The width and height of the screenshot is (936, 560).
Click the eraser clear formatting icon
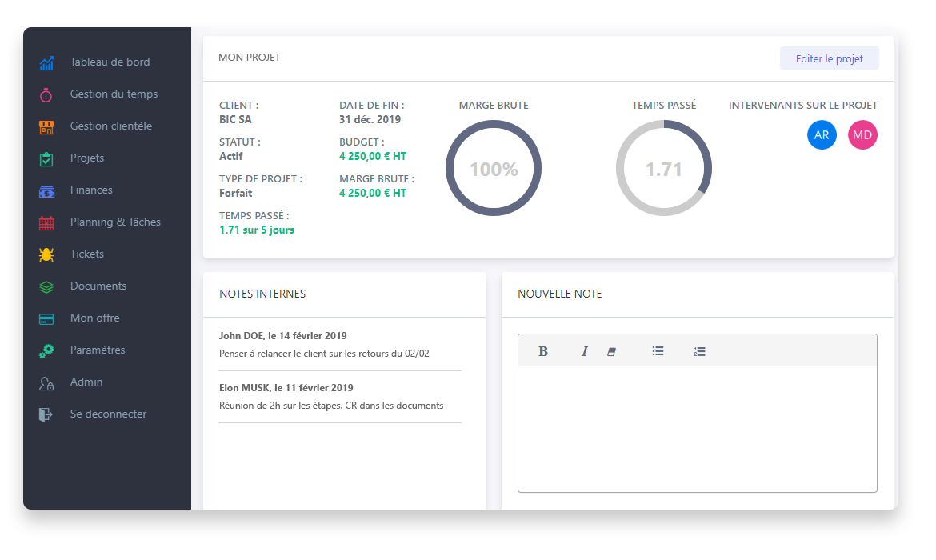click(x=611, y=352)
